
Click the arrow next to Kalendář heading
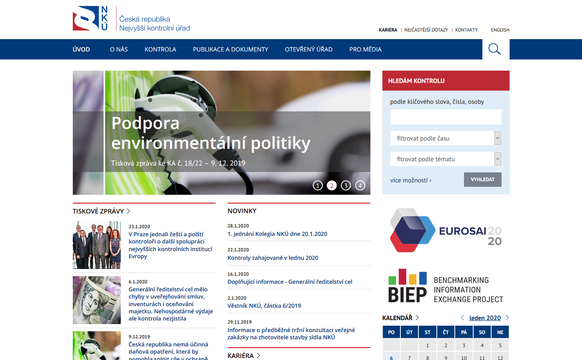[417, 318]
